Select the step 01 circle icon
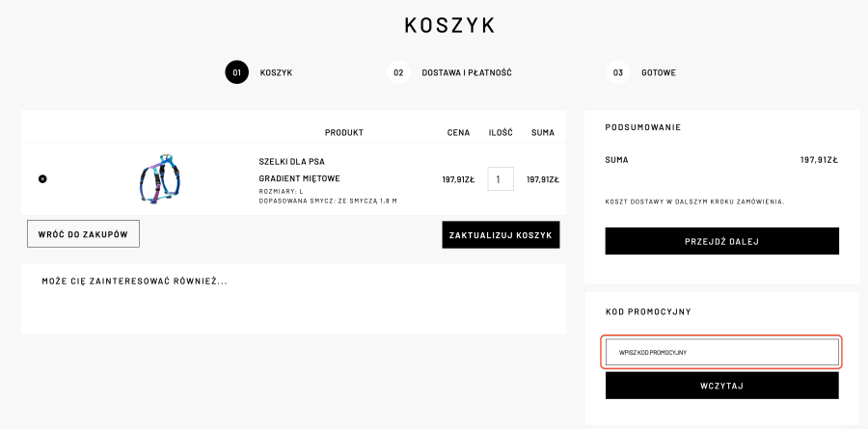This screenshot has width=868, height=429. (237, 72)
